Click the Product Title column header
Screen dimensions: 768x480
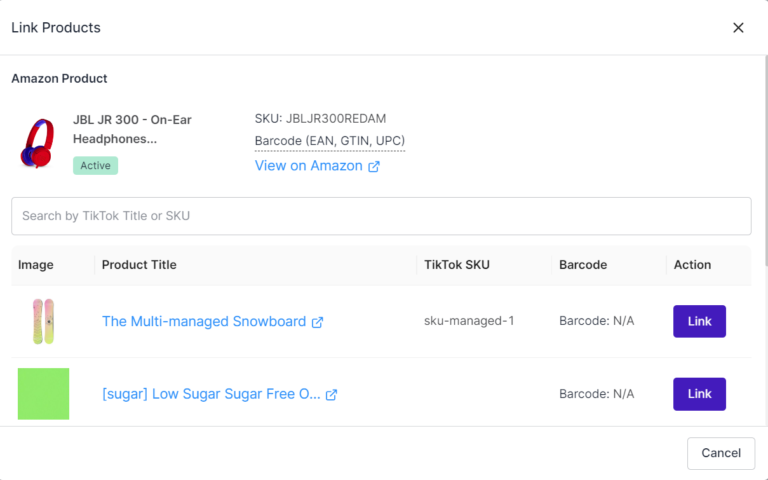pyautogui.click(x=139, y=265)
